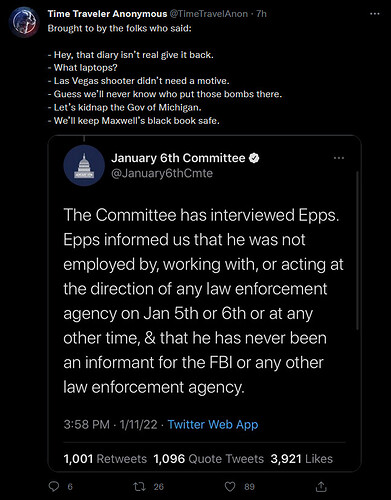
Task: Open the quoted tweet about Epps interview
Action: [x=204, y=303]
